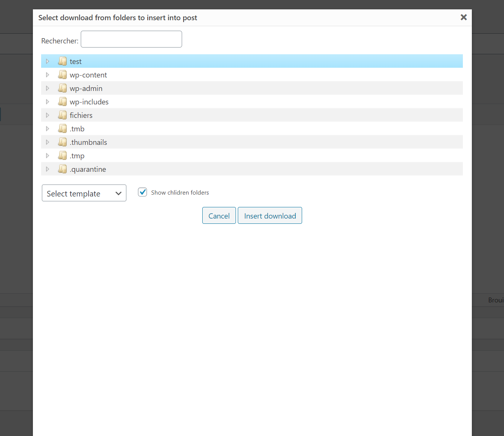Expand the wp-admin folder arrow
Viewport: 504px width, 436px height.
click(47, 88)
